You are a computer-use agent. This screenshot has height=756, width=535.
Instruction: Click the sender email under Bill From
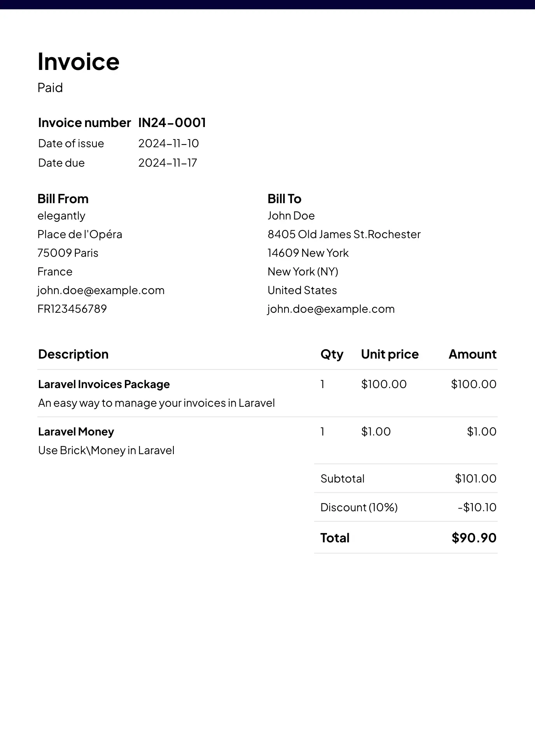101,290
